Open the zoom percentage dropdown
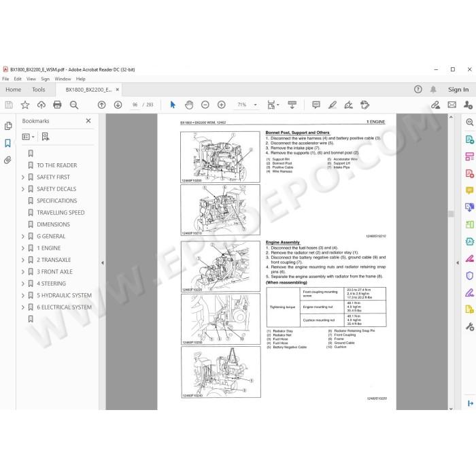The width and height of the screenshot is (476, 476). [255, 105]
